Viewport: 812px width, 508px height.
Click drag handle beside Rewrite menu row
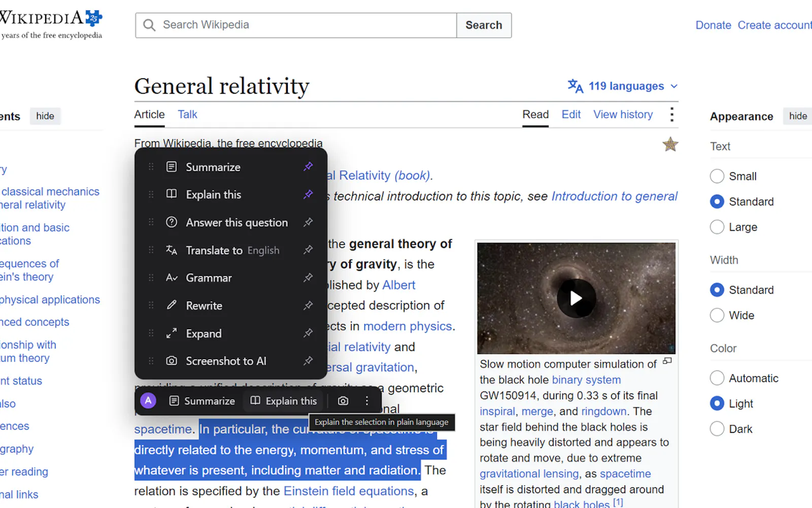[x=151, y=305]
